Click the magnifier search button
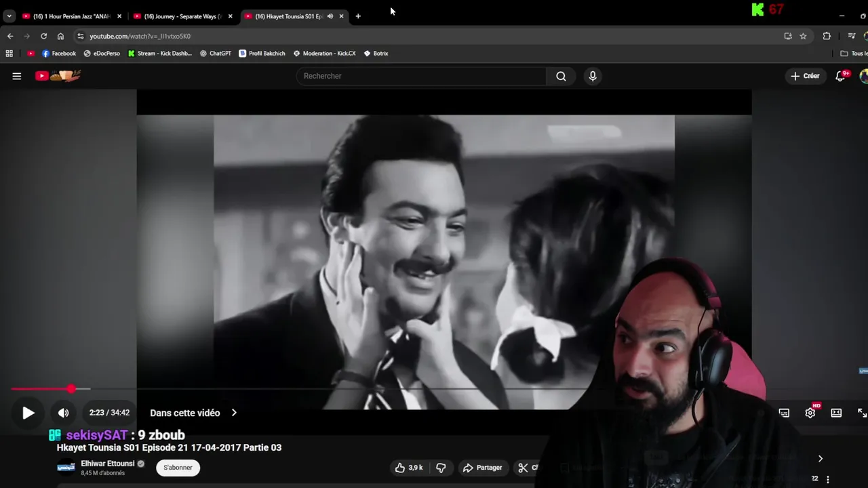The height and width of the screenshot is (488, 868). 561,76
